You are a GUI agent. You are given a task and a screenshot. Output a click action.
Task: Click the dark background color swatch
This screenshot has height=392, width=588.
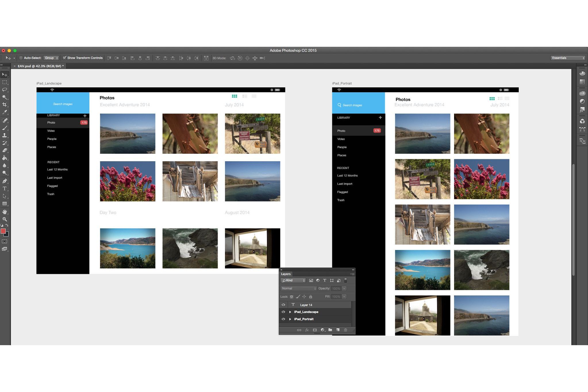pos(7,235)
